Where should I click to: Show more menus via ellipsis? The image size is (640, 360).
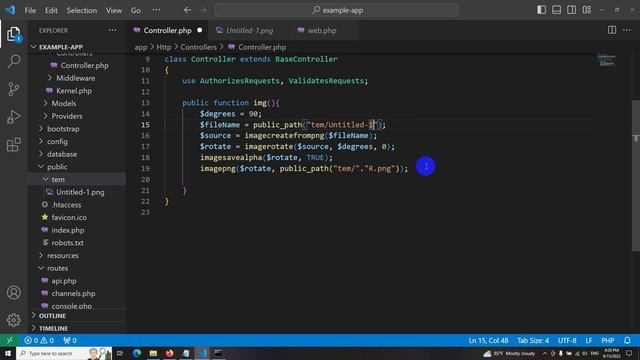click(x=156, y=10)
